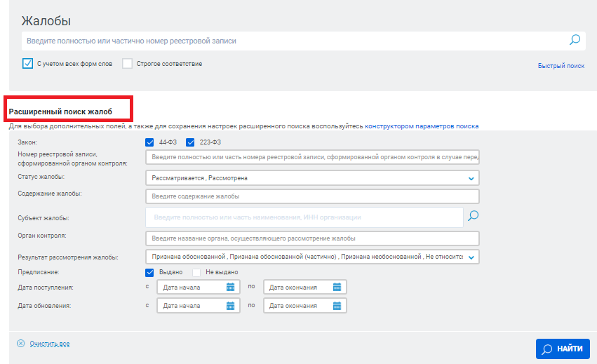Enable the 'Строгое соответствие' checkbox
This screenshot has height=364, width=597.
[x=127, y=64]
